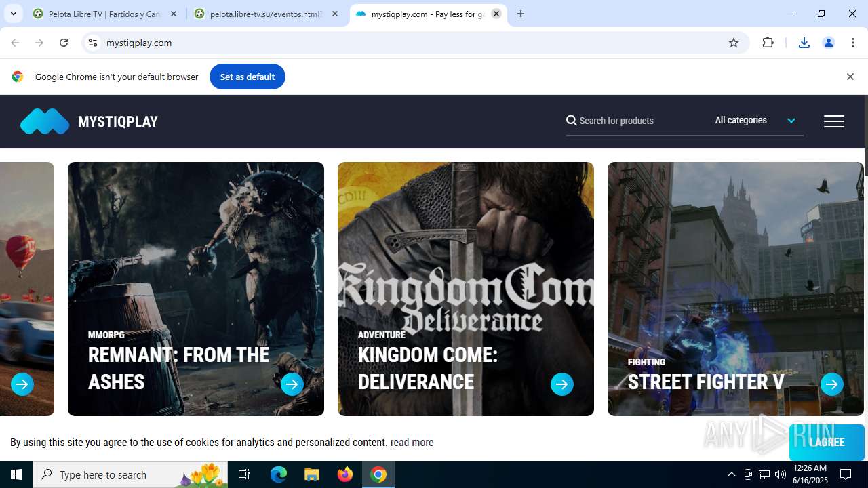Click the FIGHTING genre label
The width and height of the screenshot is (868, 488).
click(646, 362)
